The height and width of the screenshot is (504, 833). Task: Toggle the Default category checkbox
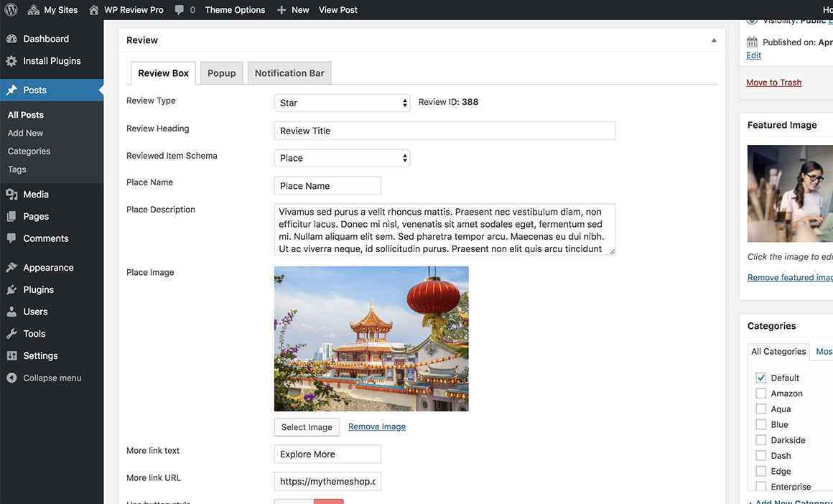(760, 378)
